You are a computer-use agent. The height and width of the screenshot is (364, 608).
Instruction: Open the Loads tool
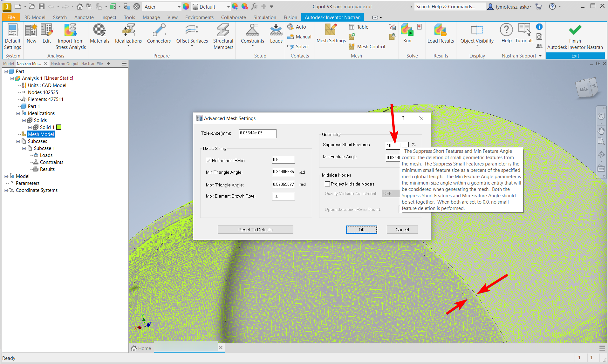pos(276,34)
